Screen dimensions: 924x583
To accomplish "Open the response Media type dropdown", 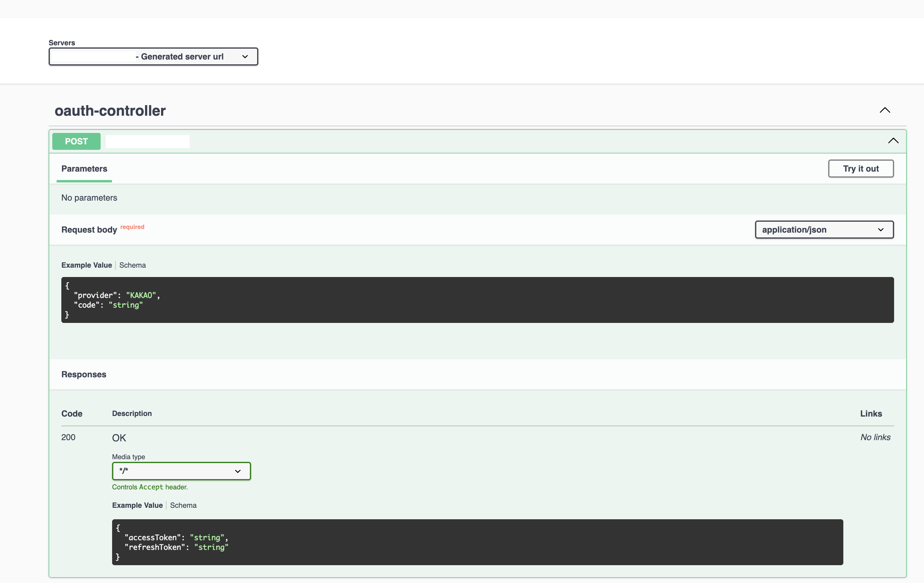I will pyautogui.click(x=181, y=471).
